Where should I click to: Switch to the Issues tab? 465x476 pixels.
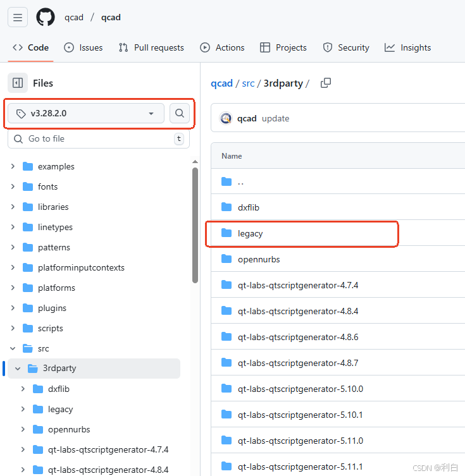pyautogui.click(x=84, y=47)
